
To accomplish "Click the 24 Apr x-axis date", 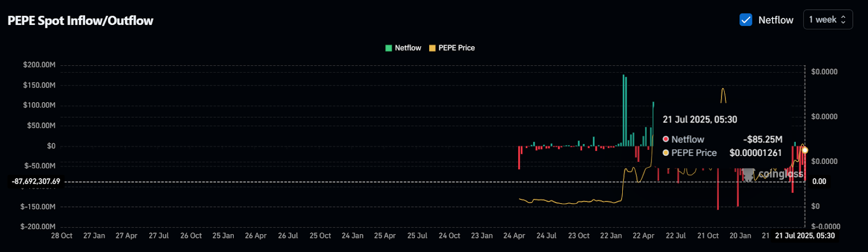I will [x=514, y=236].
